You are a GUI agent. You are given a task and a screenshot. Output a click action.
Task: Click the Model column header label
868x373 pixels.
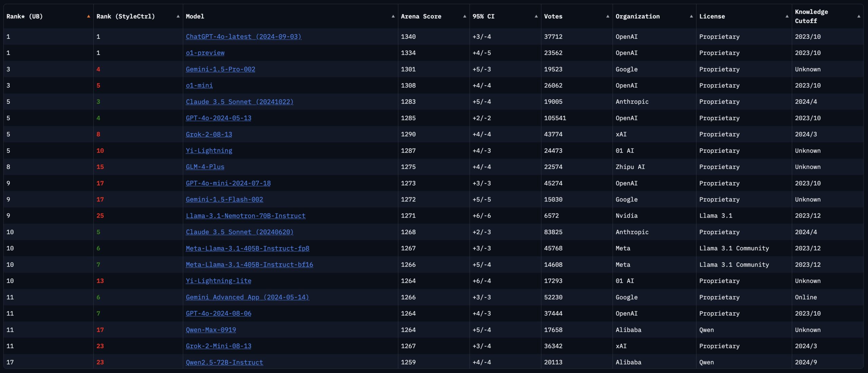(195, 16)
